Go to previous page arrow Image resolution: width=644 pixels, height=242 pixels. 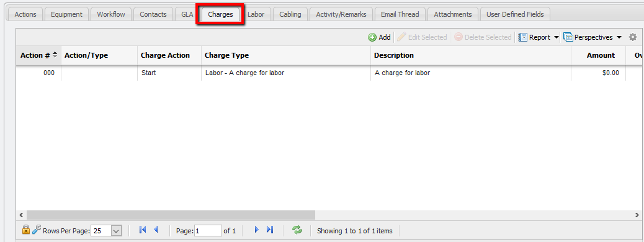[156, 230]
